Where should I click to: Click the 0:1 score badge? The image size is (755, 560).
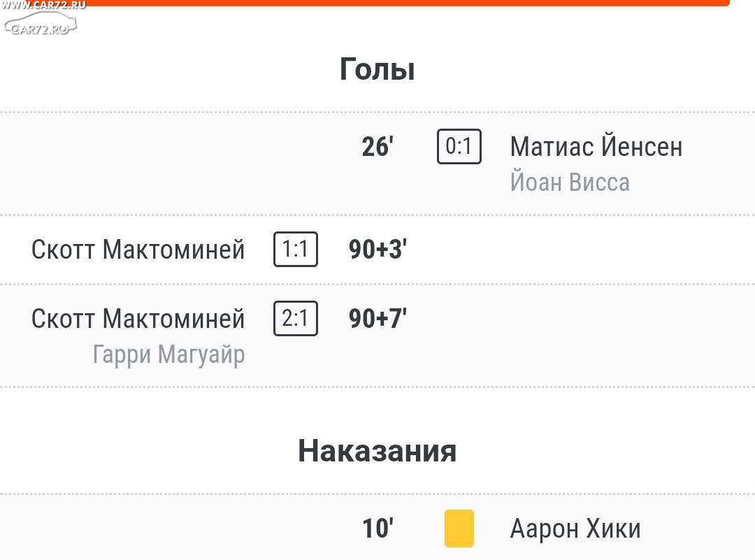tap(459, 146)
